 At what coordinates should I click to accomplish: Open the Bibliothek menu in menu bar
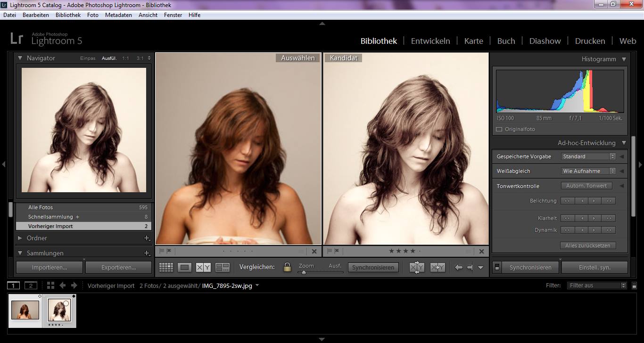click(68, 15)
